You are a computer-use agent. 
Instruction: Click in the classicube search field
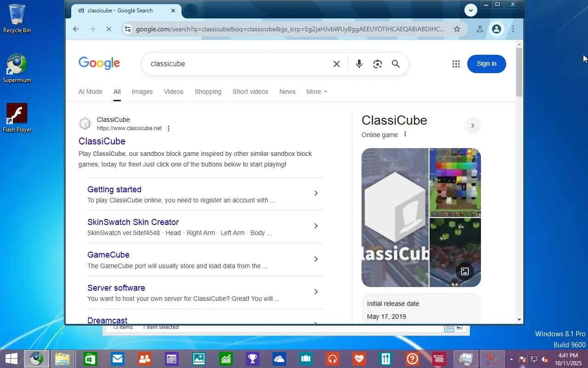pos(239,64)
